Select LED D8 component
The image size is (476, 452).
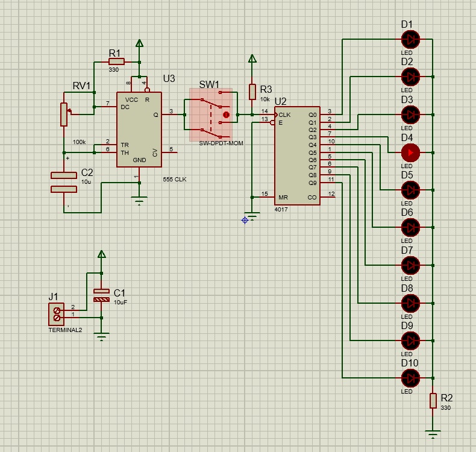pyautogui.click(x=410, y=303)
